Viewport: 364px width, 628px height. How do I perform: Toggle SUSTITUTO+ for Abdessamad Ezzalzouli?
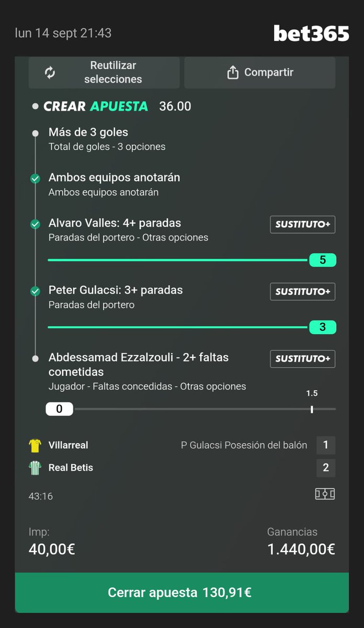(x=303, y=358)
